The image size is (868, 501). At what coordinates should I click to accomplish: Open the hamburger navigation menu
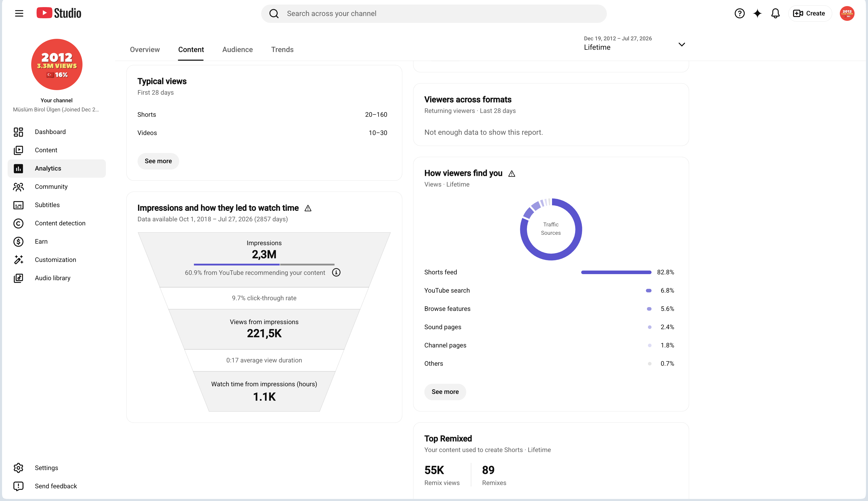[x=19, y=13]
